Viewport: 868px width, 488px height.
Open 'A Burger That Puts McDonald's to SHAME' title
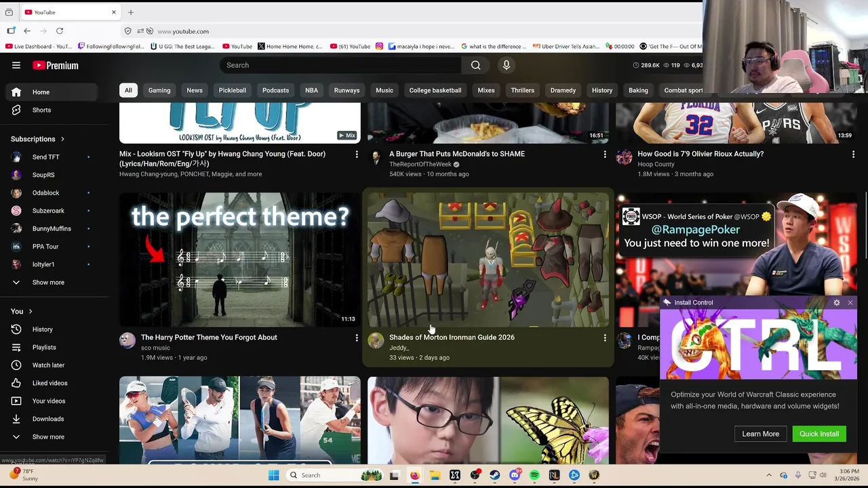[x=457, y=154]
